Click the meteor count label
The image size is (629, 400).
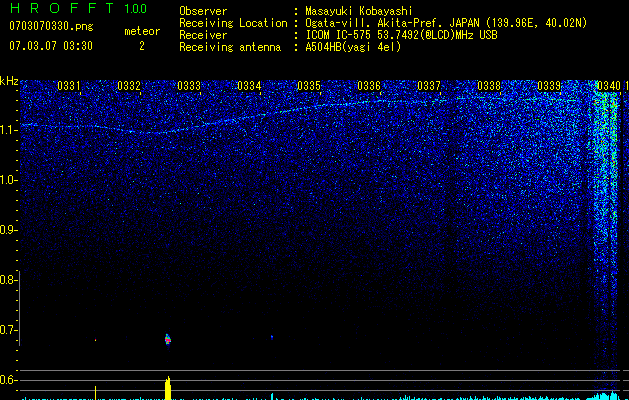[142, 31]
